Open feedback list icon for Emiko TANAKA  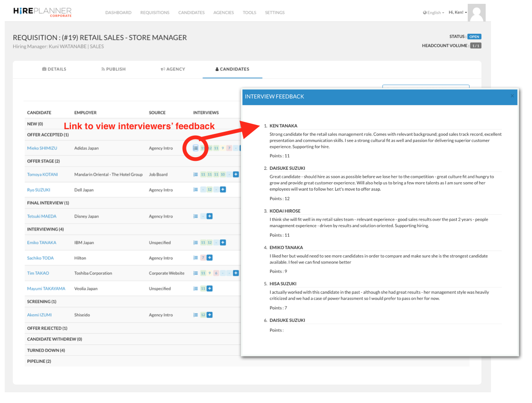pyautogui.click(x=195, y=243)
